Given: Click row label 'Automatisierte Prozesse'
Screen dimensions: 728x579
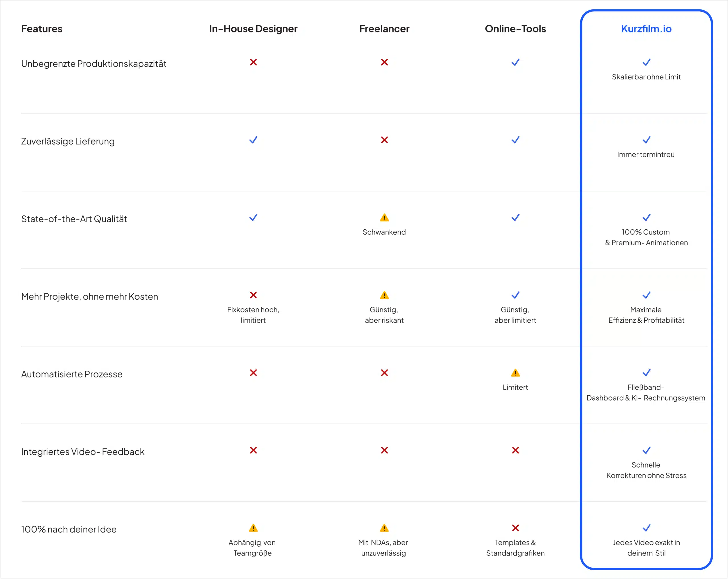Looking at the screenshot, I should tap(72, 374).
